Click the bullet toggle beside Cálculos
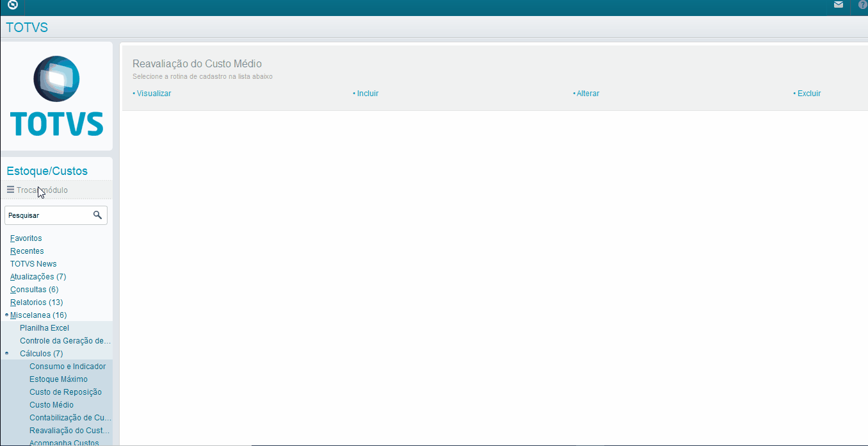This screenshot has height=446, width=868. point(6,353)
